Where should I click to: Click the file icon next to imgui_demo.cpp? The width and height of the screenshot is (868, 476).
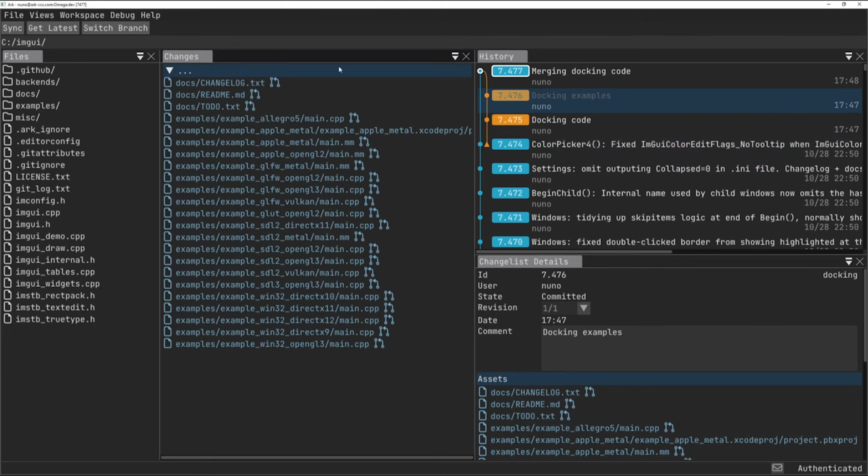click(8, 236)
